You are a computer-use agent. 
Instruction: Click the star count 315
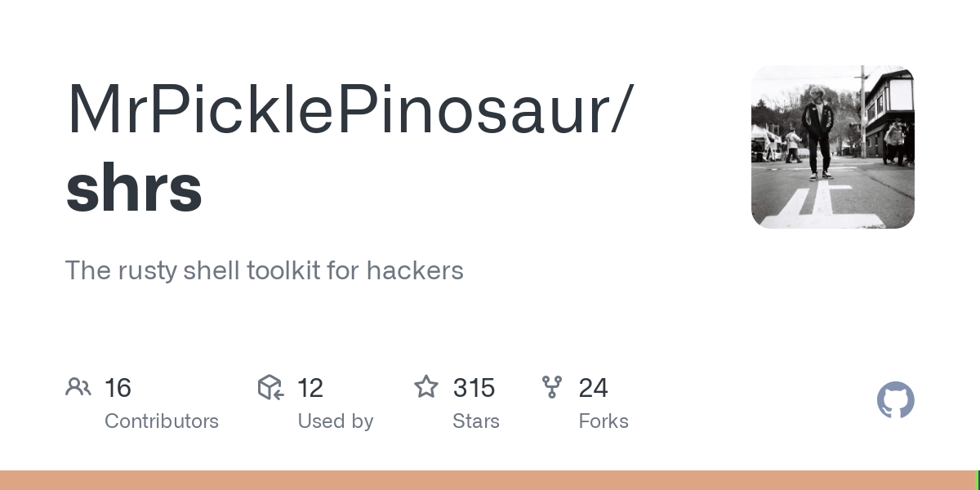474,388
